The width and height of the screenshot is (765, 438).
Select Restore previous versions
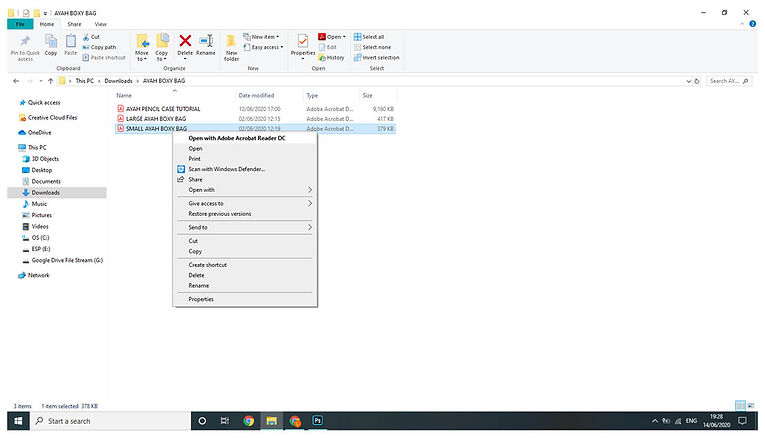click(244, 214)
